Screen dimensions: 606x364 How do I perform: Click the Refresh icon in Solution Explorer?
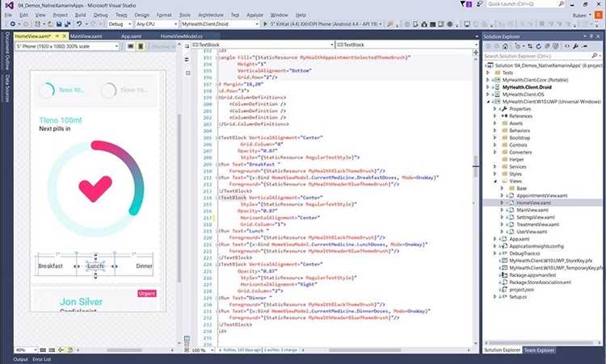pyautogui.click(x=538, y=46)
